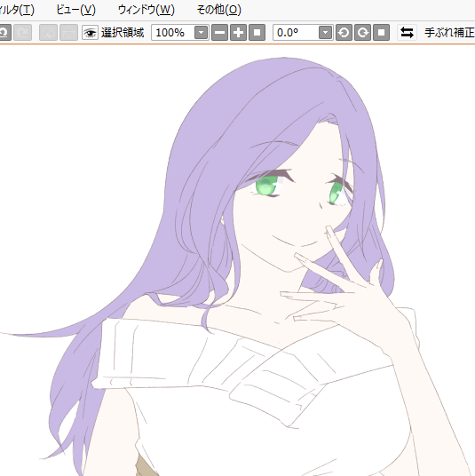
Task: Open the 100% zoom dropdown arrow
Action: pos(202,33)
